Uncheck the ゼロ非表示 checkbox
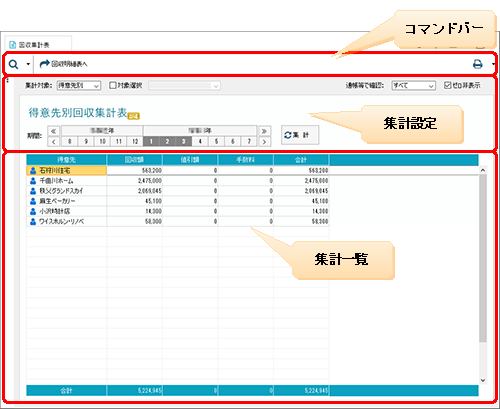Screen dimensions: 500x409 [x=447, y=85]
